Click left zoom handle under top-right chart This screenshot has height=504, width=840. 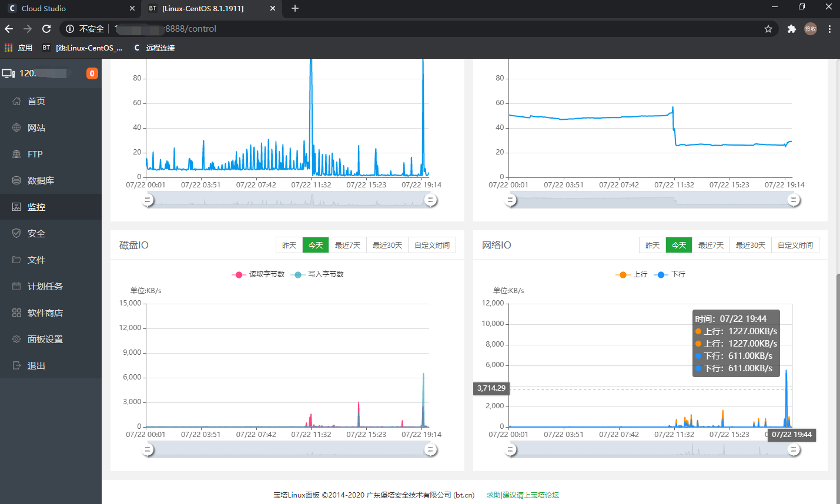pyautogui.click(x=511, y=200)
